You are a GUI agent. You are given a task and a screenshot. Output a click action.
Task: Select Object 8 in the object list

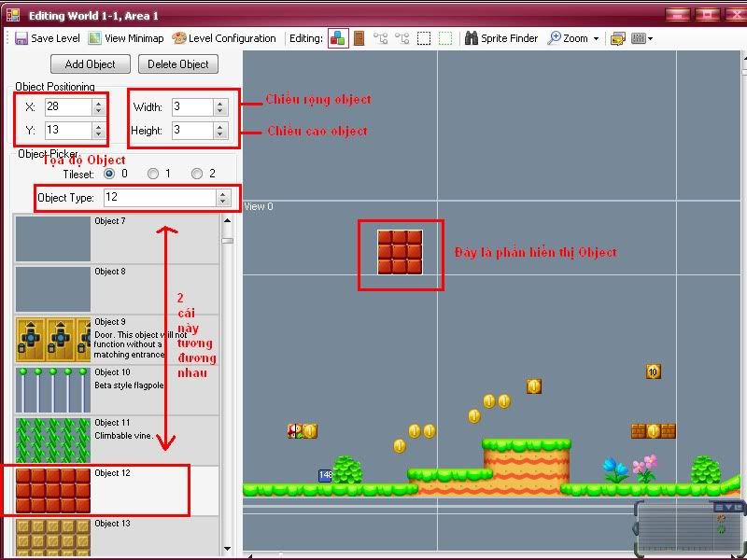pos(117,289)
